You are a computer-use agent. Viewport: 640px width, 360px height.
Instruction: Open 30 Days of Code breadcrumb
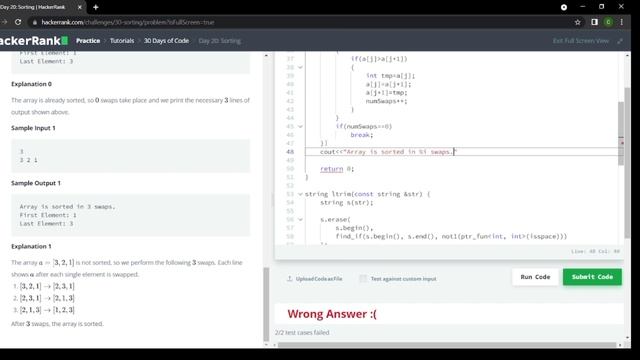166,41
